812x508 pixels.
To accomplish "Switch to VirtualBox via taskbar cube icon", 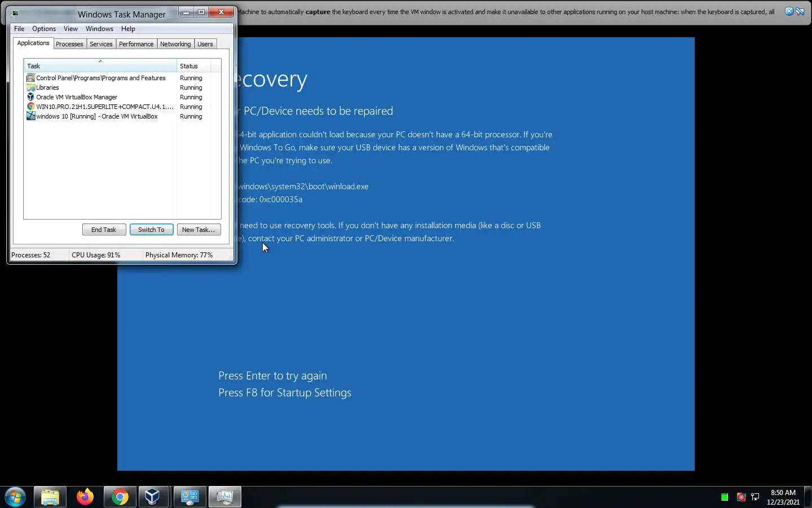I will [x=152, y=497].
